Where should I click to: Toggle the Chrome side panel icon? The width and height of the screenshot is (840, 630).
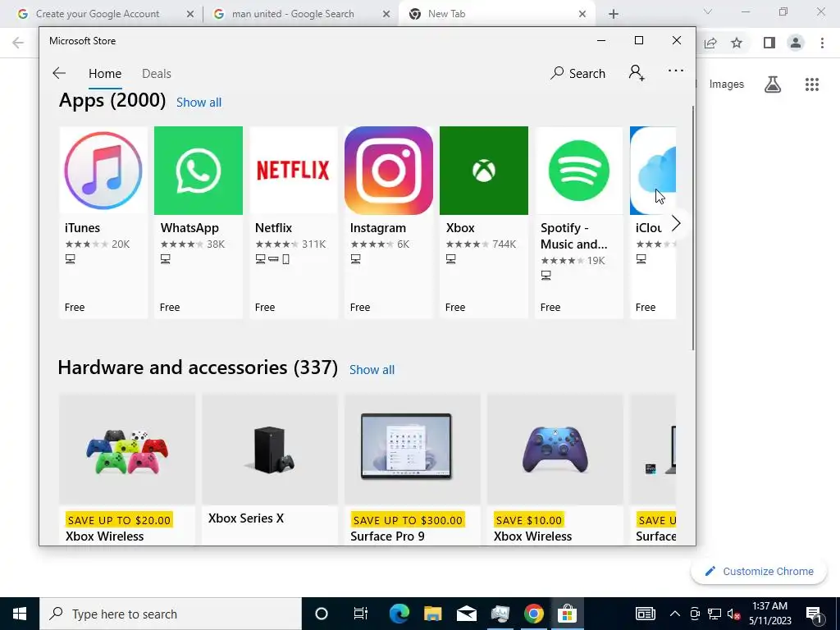[769, 43]
